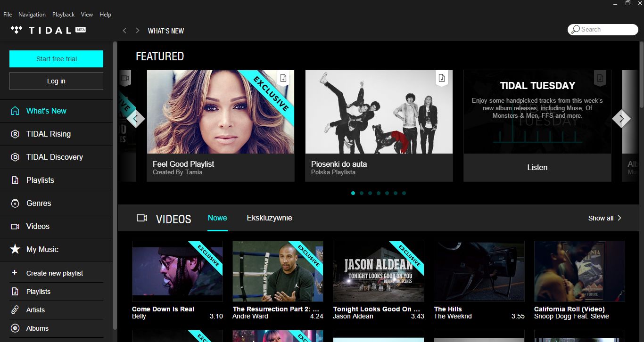Click playlist badge on Piosenki do auta card
This screenshot has width=644, height=342.
(x=441, y=78)
